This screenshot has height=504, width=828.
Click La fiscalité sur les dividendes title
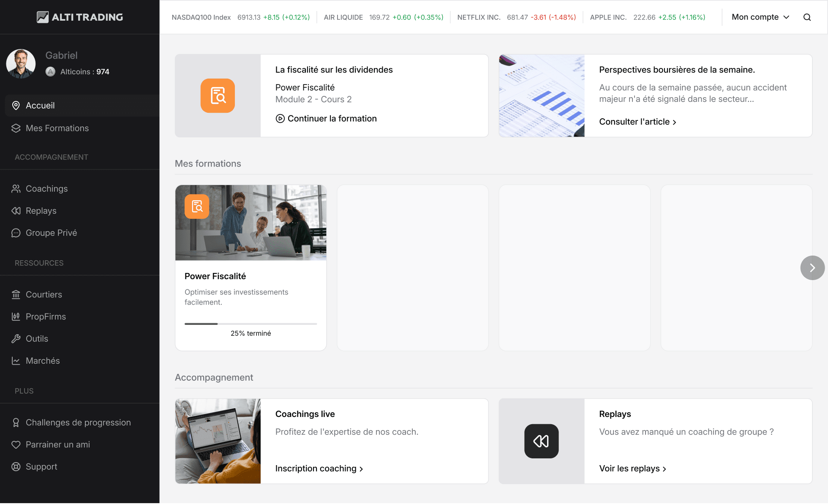coord(334,70)
